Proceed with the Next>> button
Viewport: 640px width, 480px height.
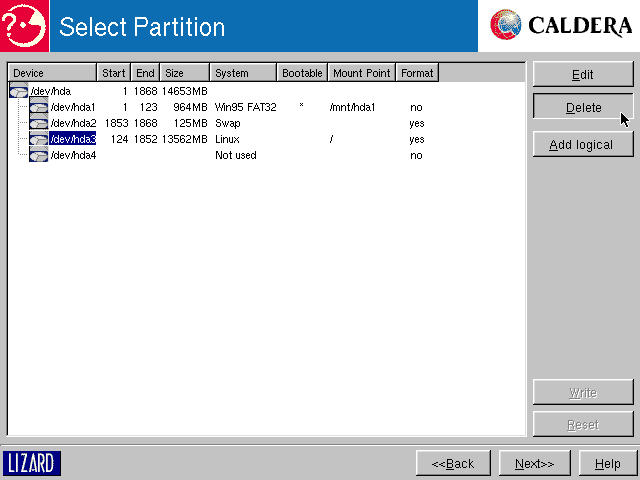click(534, 464)
